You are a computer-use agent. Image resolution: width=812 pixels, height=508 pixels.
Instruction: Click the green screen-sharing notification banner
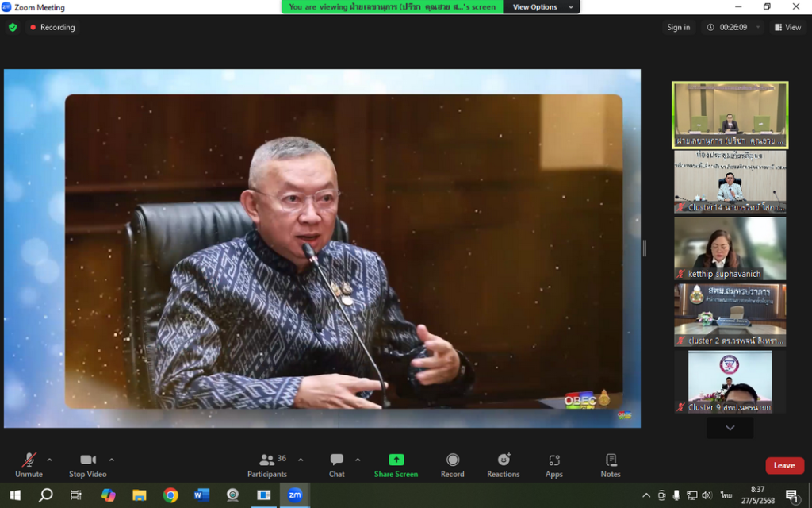(392, 6)
